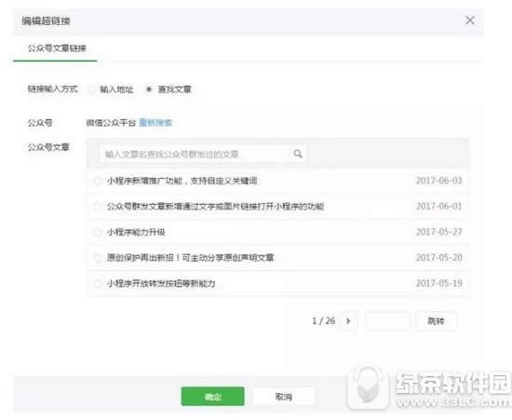Image resolution: width=512 pixels, height=420 pixels.
Task: Choose 公众号群发文章新增 article radio
Action: 98,207
